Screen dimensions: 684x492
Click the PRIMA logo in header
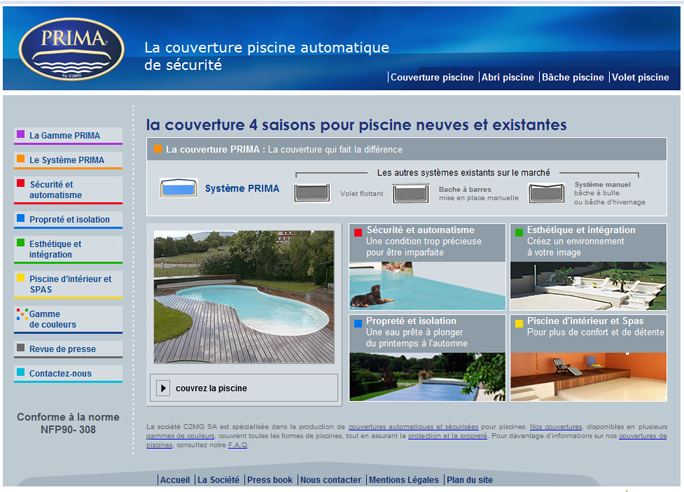[x=71, y=50]
